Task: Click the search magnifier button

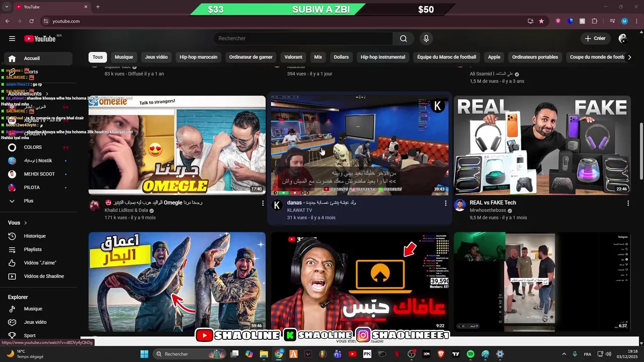Action: point(404,39)
